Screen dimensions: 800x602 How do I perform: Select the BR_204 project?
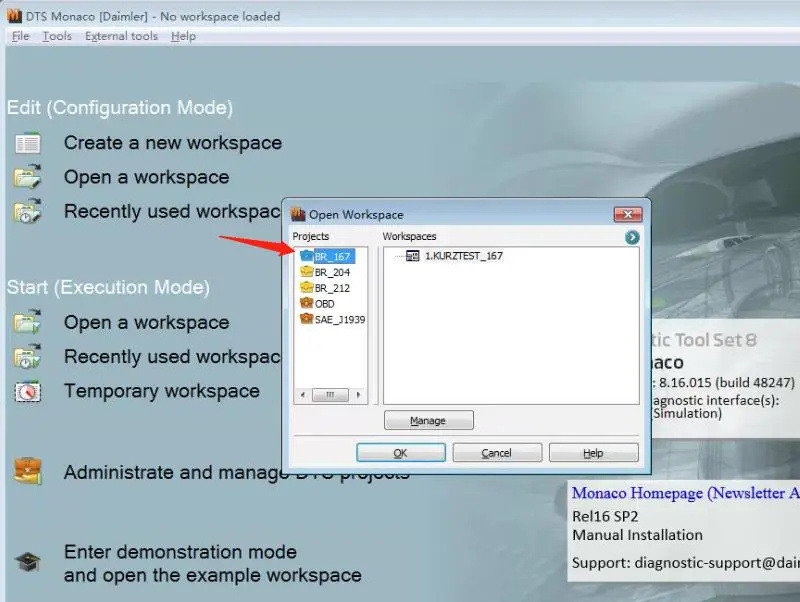(331, 272)
